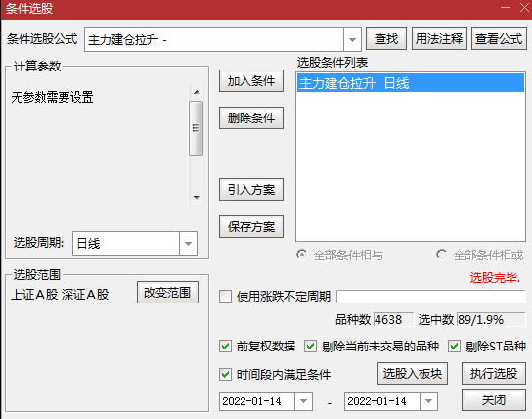Click the parameter panel scroll down arrow
The width and height of the screenshot is (532, 419).
coord(197,198)
